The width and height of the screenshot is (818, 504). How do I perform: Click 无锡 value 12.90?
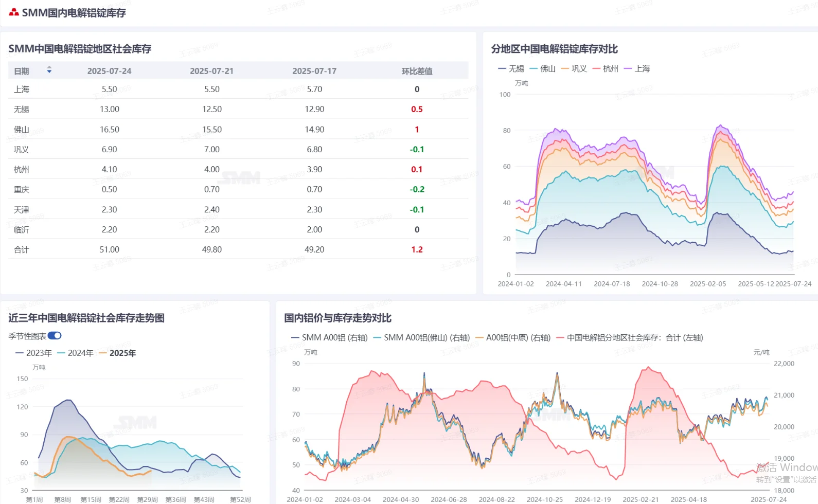click(x=314, y=109)
